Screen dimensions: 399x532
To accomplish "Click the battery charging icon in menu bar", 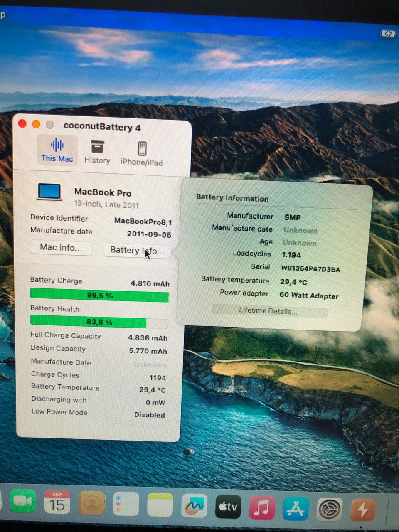I will [x=388, y=34].
